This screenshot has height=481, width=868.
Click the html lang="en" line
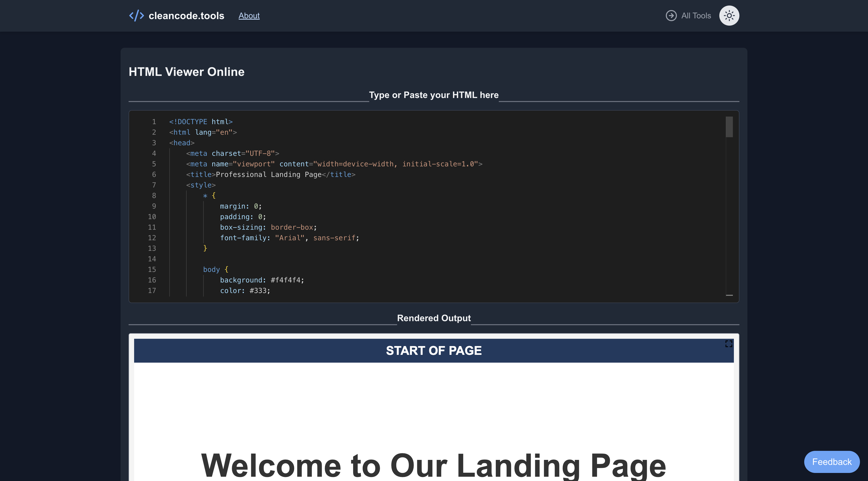203,132
